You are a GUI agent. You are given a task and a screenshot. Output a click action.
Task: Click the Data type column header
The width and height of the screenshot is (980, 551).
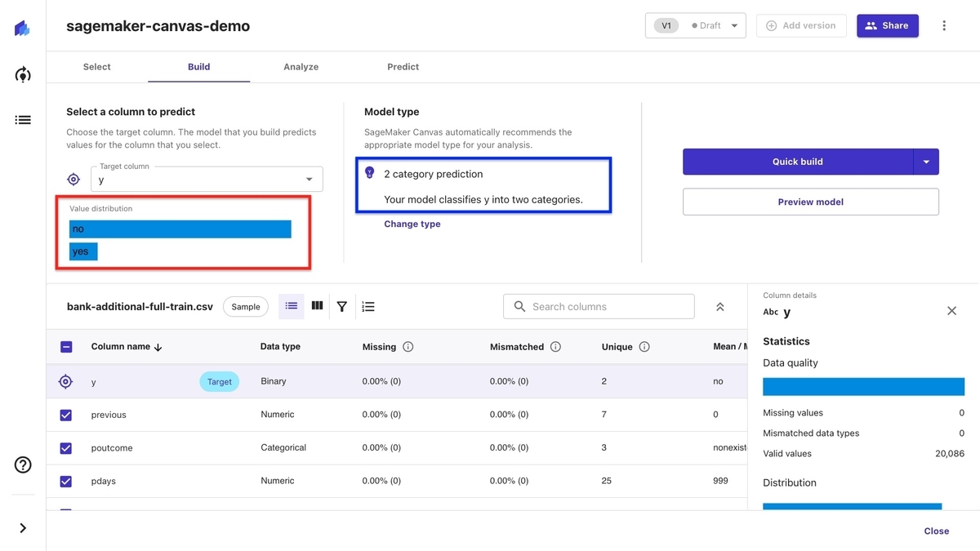(280, 347)
